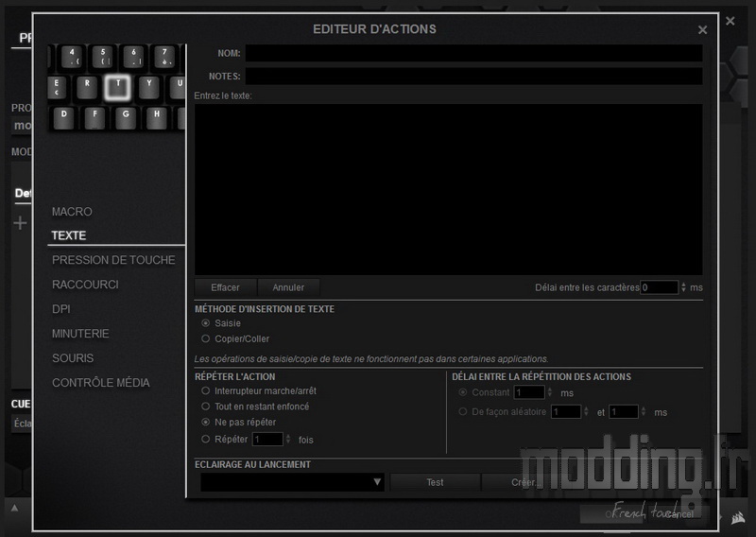Select the 7 key on keyboard preview

pyautogui.click(x=164, y=57)
